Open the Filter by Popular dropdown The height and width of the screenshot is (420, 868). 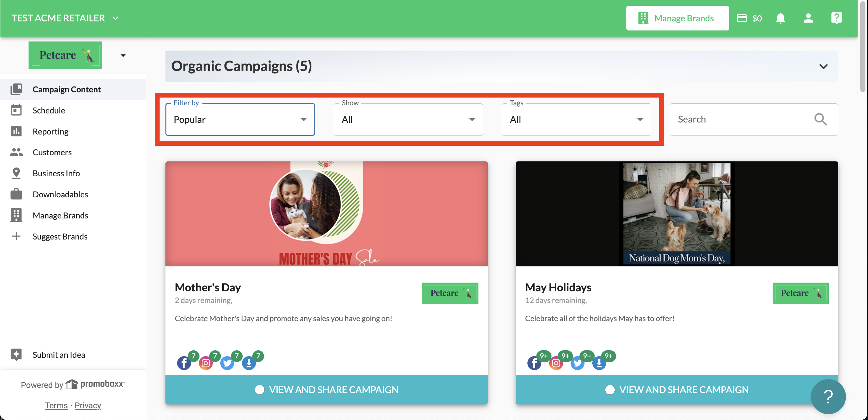pyautogui.click(x=240, y=120)
